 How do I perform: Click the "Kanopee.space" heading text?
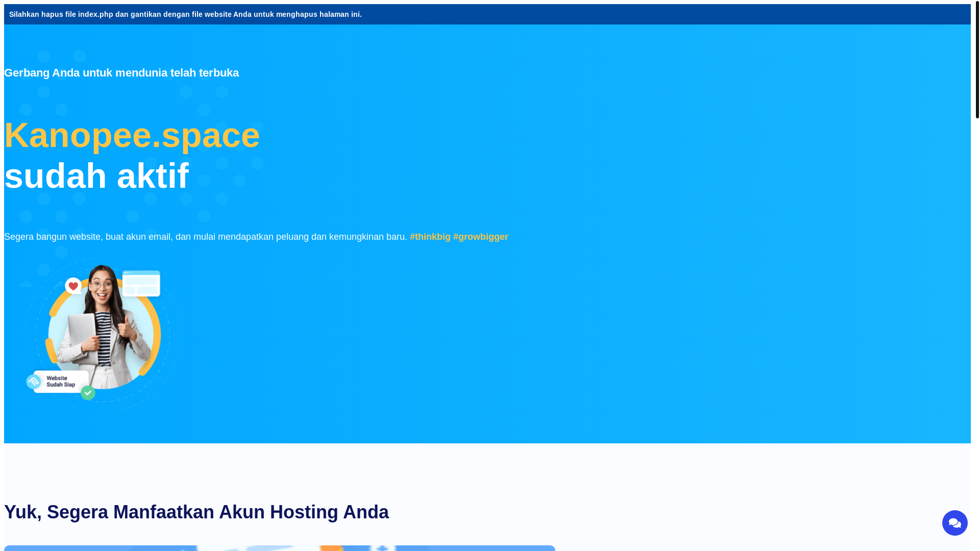(132, 135)
